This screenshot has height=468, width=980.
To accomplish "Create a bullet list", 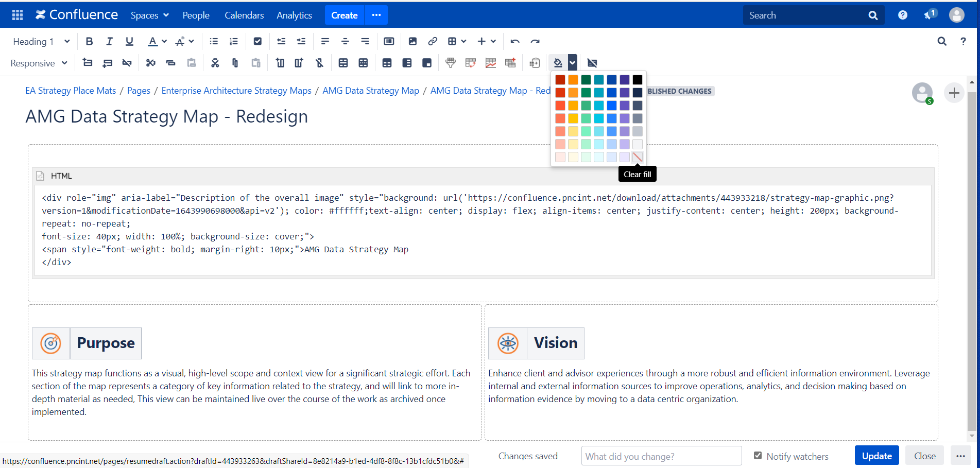I will [x=214, y=41].
